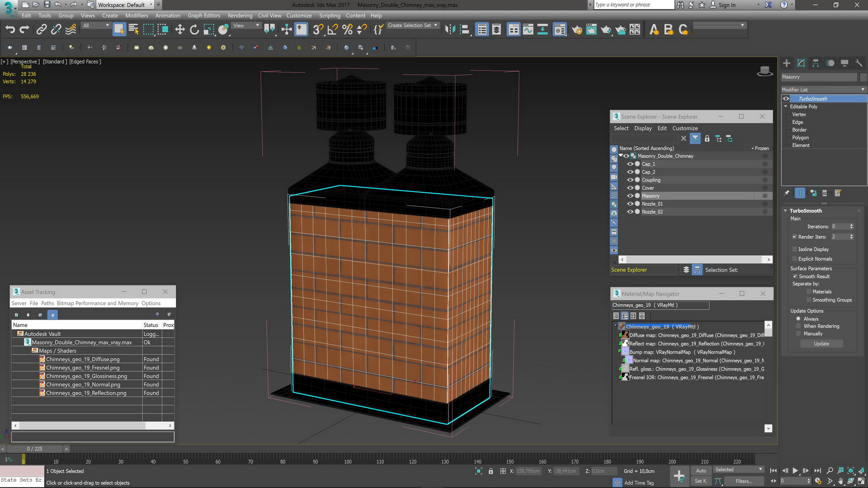Click the time slider 0 / 225
The width and height of the screenshot is (868, 488).
pyautogui.click(x=34, y=449)
